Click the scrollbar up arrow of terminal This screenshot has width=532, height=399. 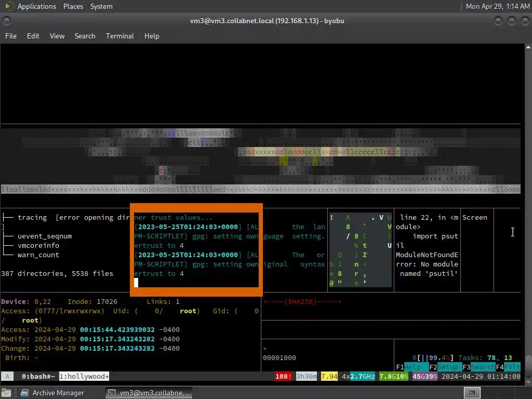click(x=528, y=47)
